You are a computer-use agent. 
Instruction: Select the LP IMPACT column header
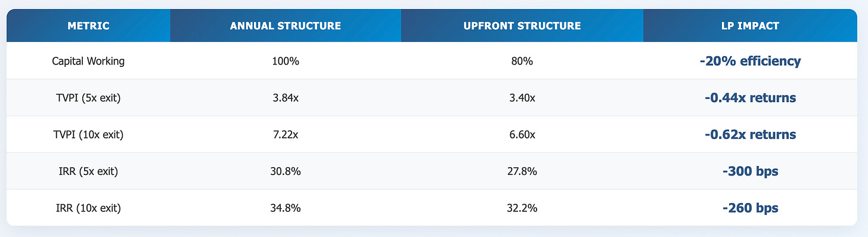[751, 26]
